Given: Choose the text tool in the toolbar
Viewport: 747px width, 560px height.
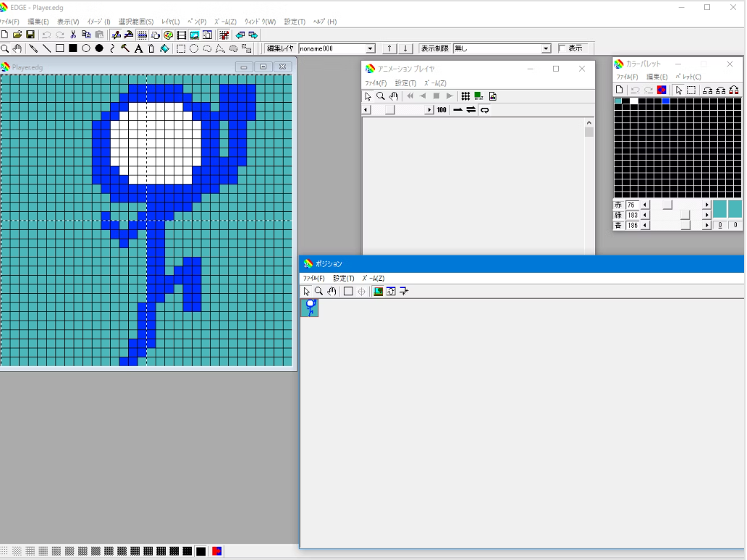Looking at the screenshot, I should coord(138,48).
